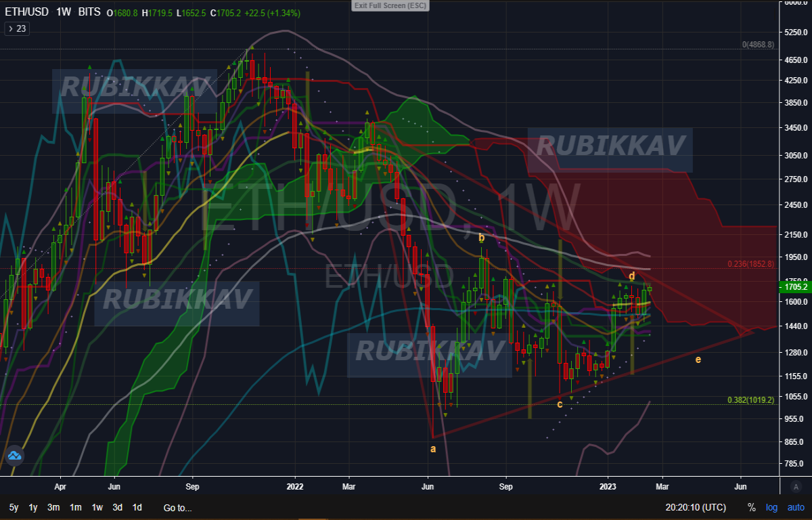
Task: Set chart range to 1d
Action: 137,507
